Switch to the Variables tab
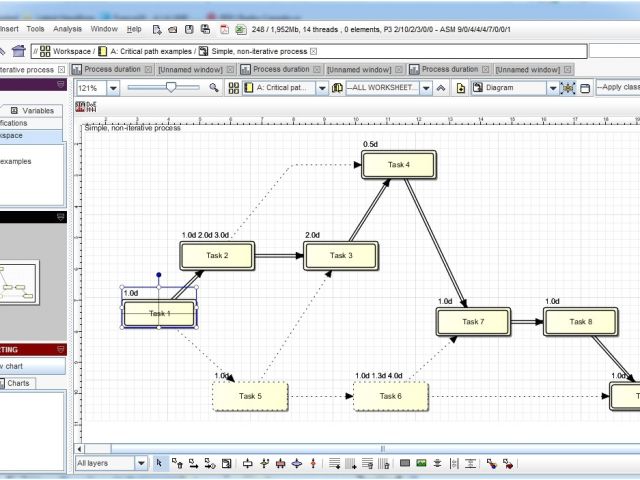 (38, 110)
